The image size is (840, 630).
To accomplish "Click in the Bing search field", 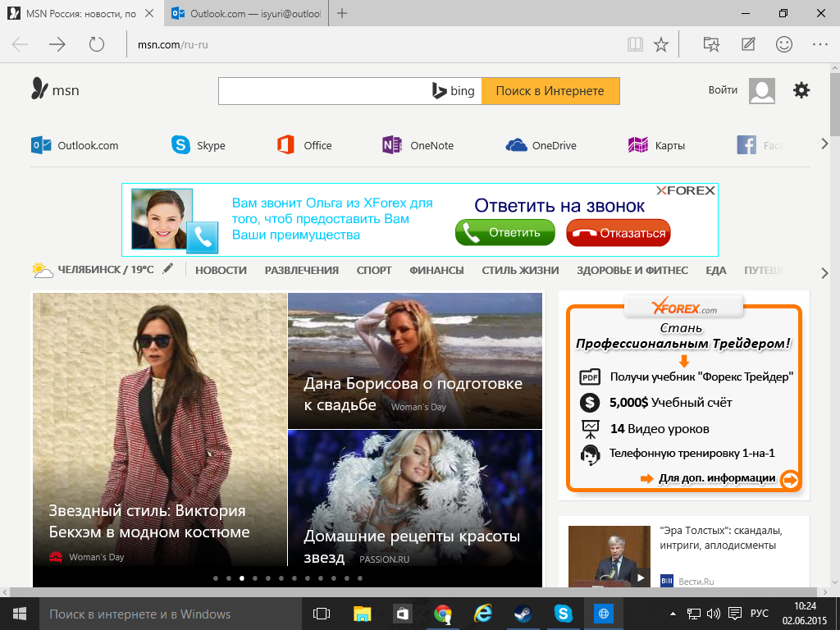I will click(x=324, y=91).
